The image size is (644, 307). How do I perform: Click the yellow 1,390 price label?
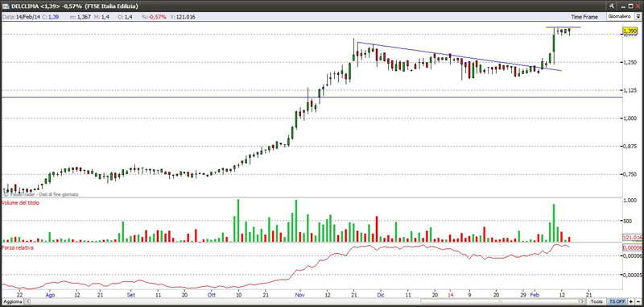(630, 31)
